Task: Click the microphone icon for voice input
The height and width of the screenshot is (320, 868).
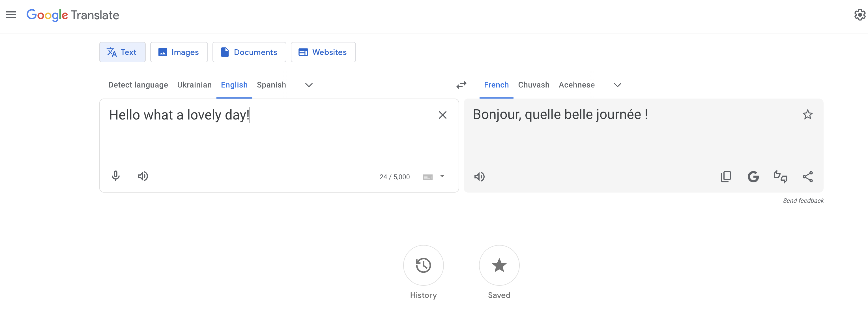Action: 116,176
